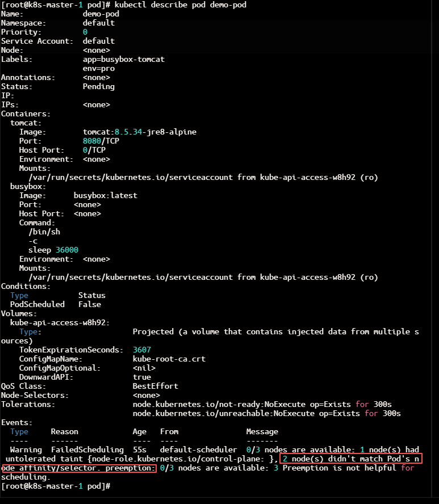Click the 8080/TCP port value

(x=101, y=141)
